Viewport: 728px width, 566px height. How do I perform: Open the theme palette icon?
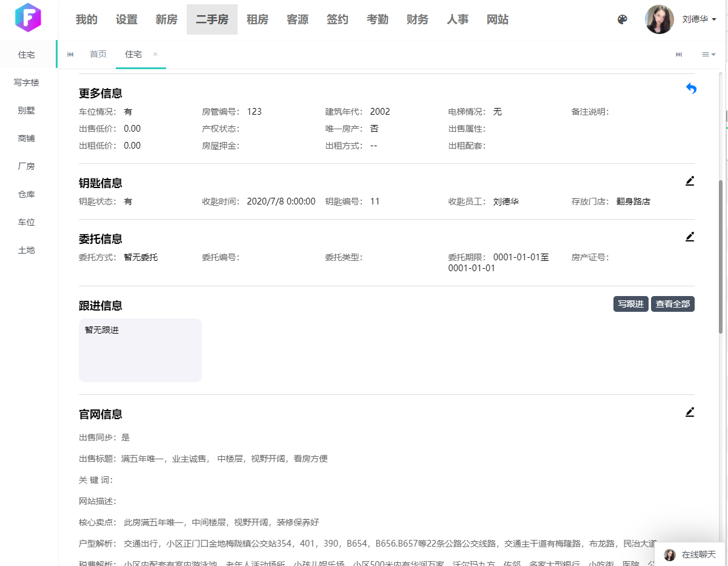pos(622,19)
